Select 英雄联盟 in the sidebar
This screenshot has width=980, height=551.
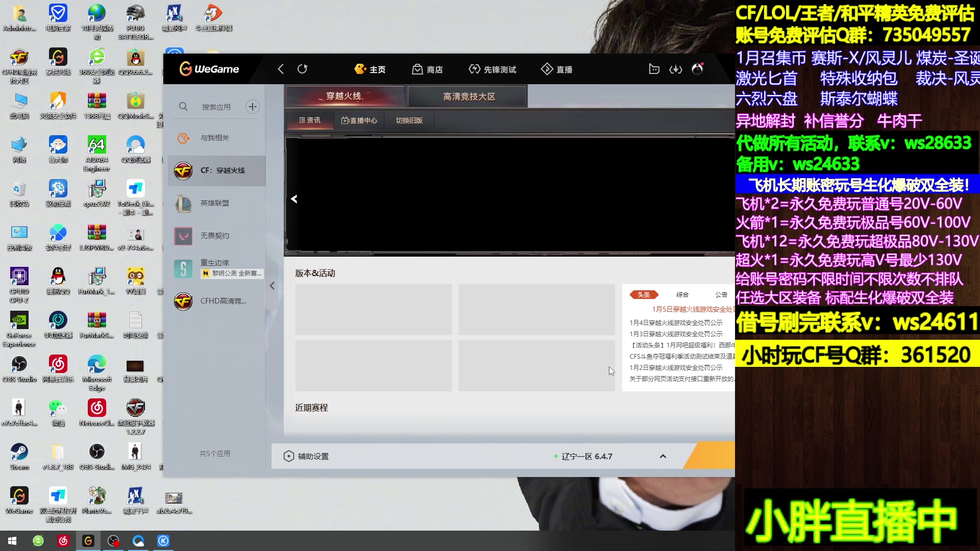pyautogui.click(x=217, y=203)
